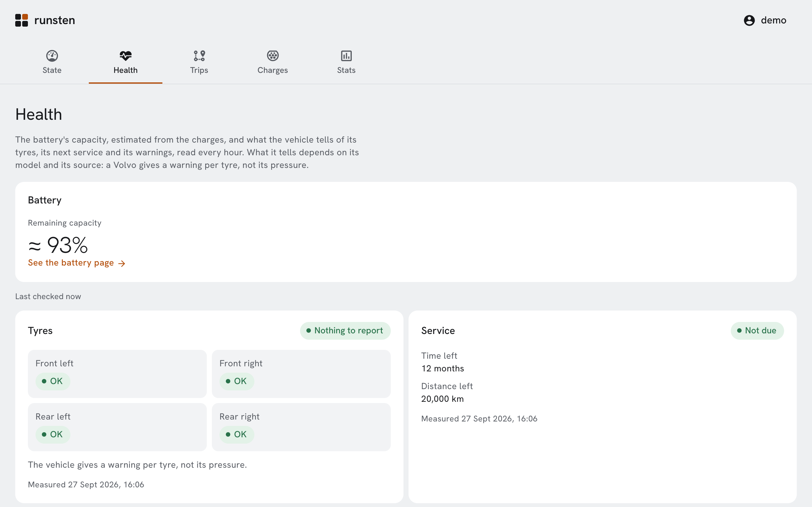Open the Stats chart icon
812x507 pixels.
[x=346, y=56]
